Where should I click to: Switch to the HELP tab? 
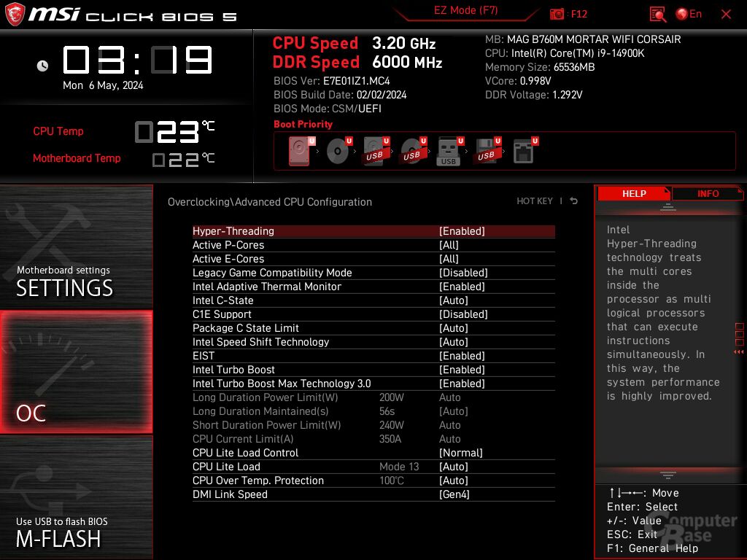634,193
